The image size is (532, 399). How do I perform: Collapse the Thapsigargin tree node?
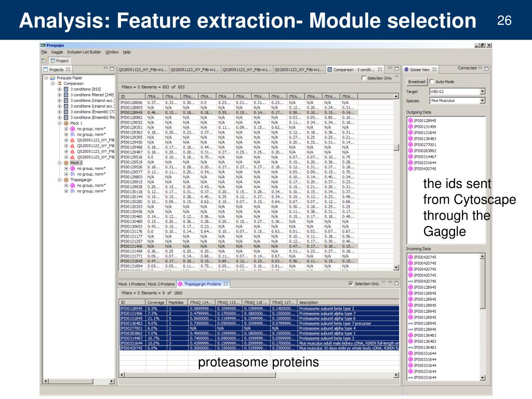coord(59,180)
